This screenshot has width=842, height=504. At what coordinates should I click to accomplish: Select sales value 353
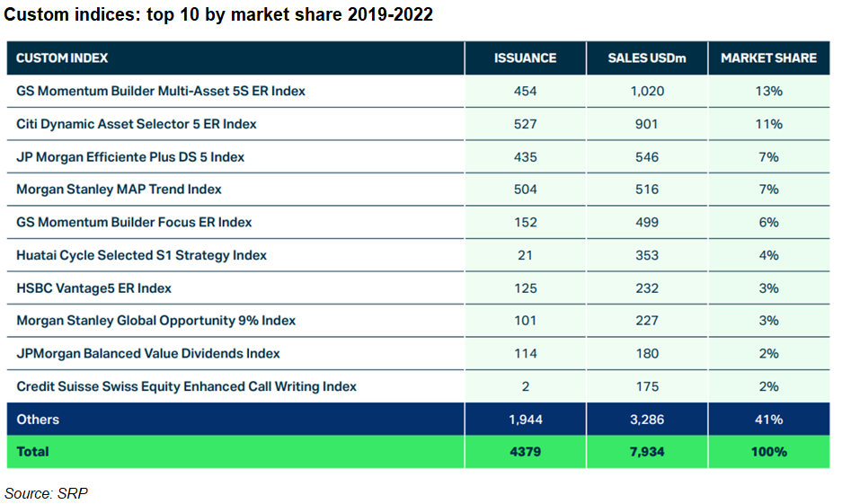tap(646, 255)
